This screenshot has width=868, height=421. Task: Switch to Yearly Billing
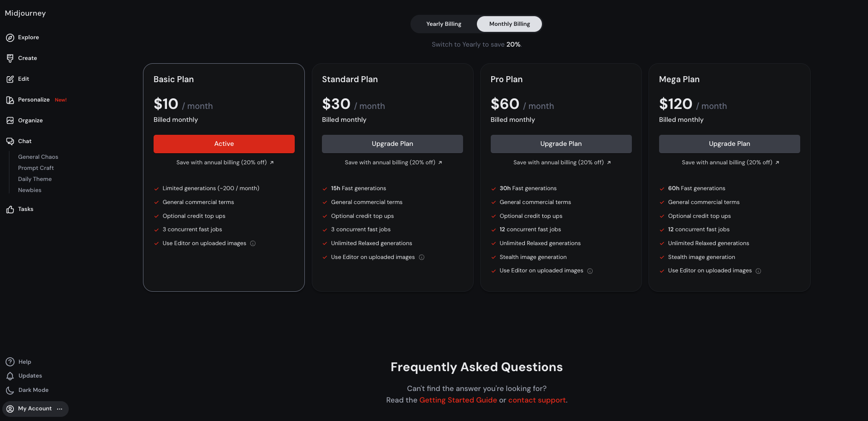tap(444, 24)
